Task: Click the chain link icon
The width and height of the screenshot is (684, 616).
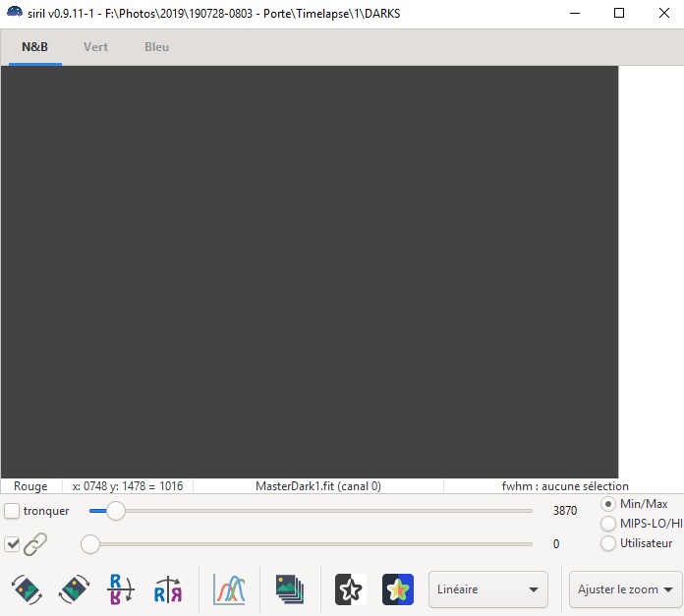Action: click(x=35, y=544)
